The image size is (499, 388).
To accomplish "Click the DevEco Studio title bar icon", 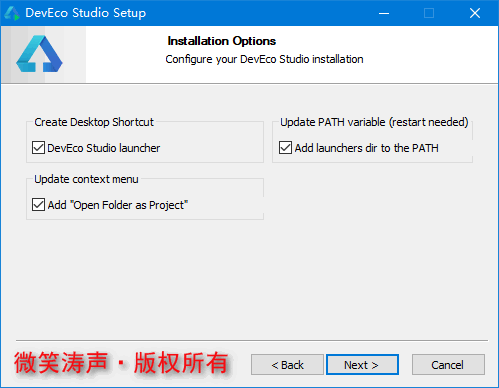I will [x=12, y=13].
